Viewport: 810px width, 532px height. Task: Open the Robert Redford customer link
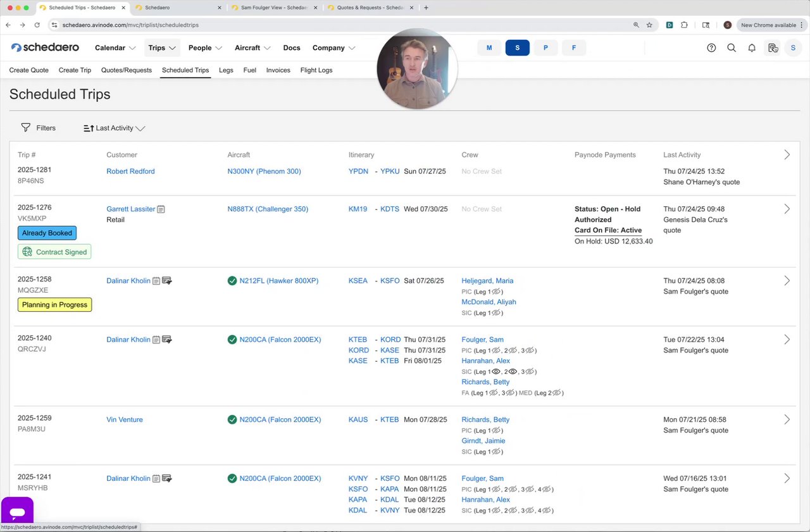point(130,171)
